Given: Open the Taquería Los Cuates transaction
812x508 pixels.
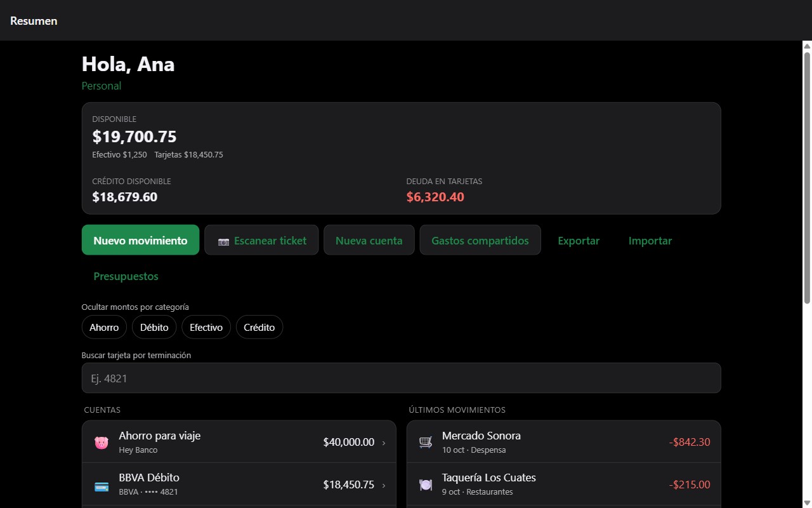Looking at the screenshot, I should (563, 485).
